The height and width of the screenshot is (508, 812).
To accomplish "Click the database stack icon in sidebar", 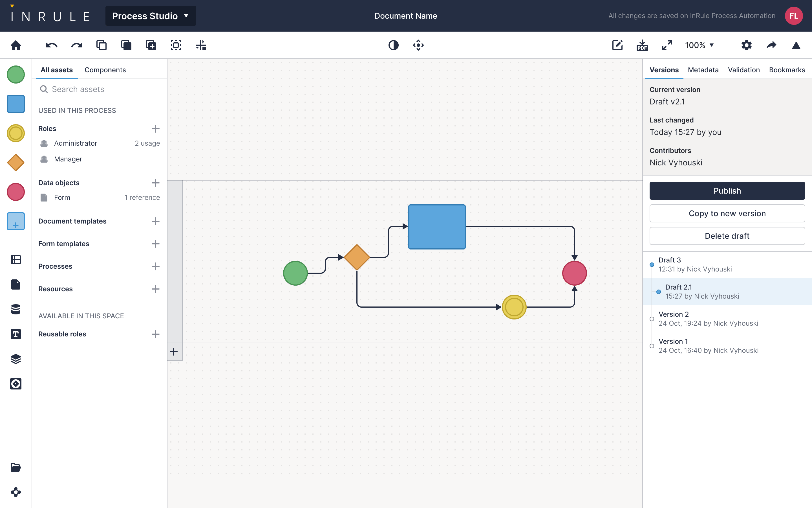I will click(x=16, y=309).
